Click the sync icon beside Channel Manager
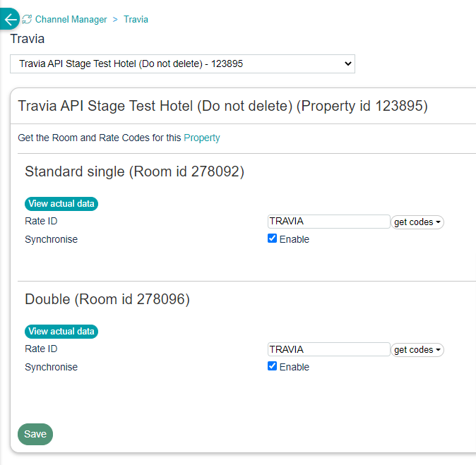Screen dimensions: 476x465 pos(28,20)
